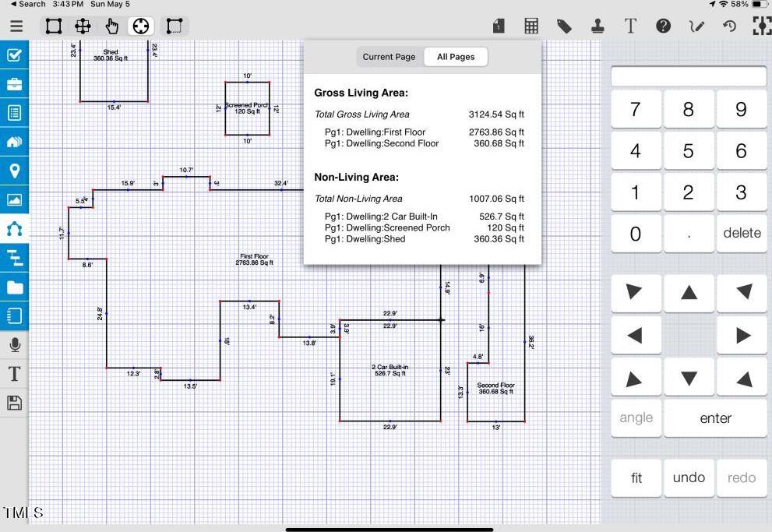This screenshot has height=532, width=772.
Task: Tap keypad digit 8
Action: click(x=689, y=109)
